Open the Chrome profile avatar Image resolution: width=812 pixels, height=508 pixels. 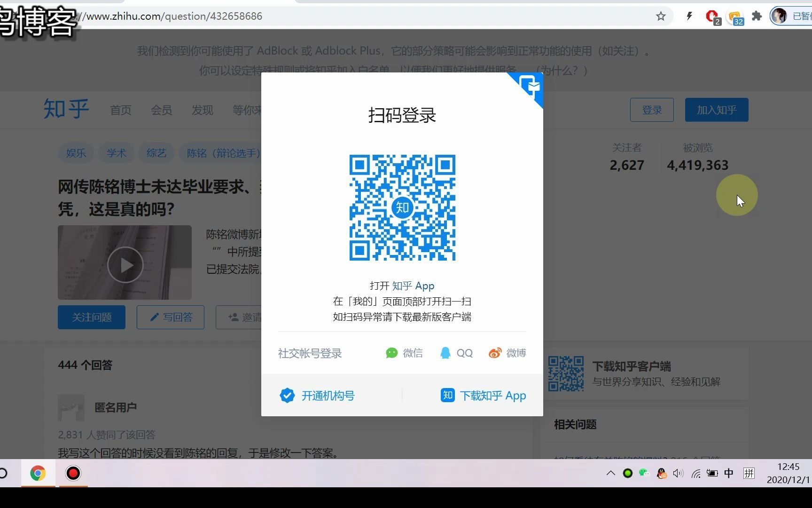[x=780, y=16]
